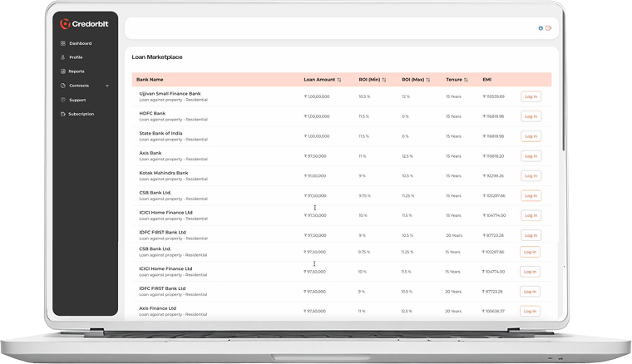
Task: Open Reports in the sidebar
Action: tap(72, 71)
